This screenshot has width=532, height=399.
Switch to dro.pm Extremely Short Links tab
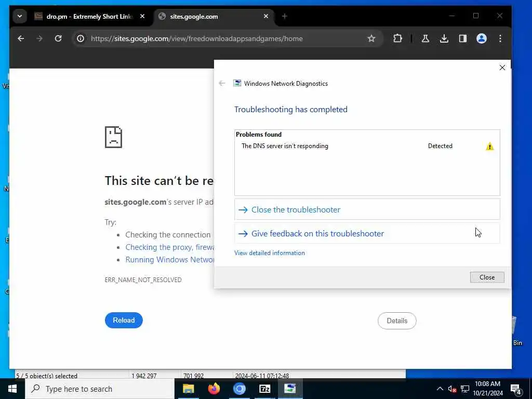90,16
